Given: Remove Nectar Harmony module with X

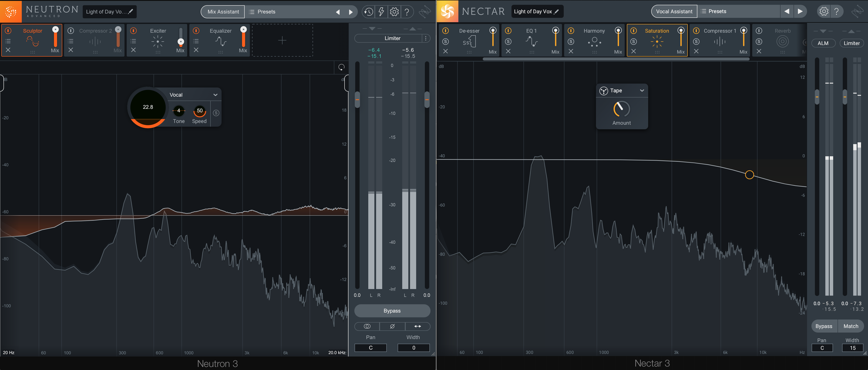Looking at the screenshot, I should coord(571,51).
